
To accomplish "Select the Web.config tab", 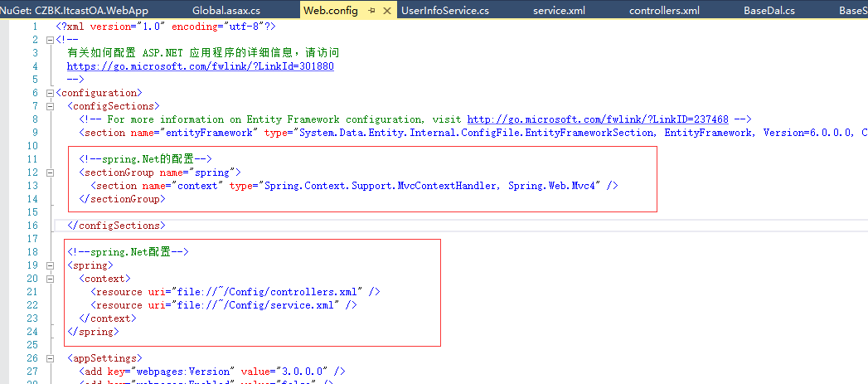I will pyautogui.click(x=331, y=11).
